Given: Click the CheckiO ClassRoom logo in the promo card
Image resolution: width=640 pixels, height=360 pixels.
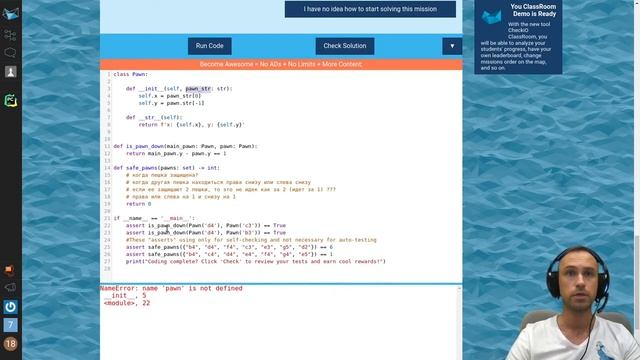Looking at the screenshot, I should point(491,17).
